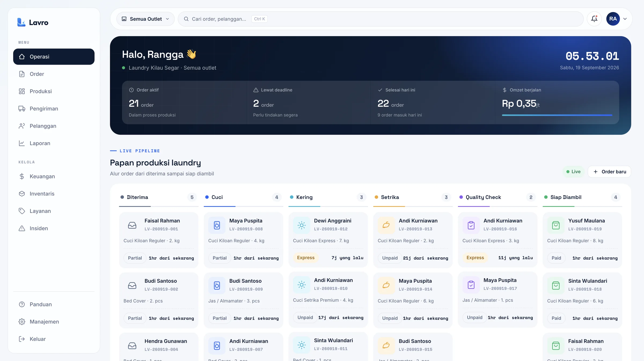Viewport: 644px width, 361px height.
Task: Click the Express badge on Dewi Anggraini card
Action: (306, 258)
